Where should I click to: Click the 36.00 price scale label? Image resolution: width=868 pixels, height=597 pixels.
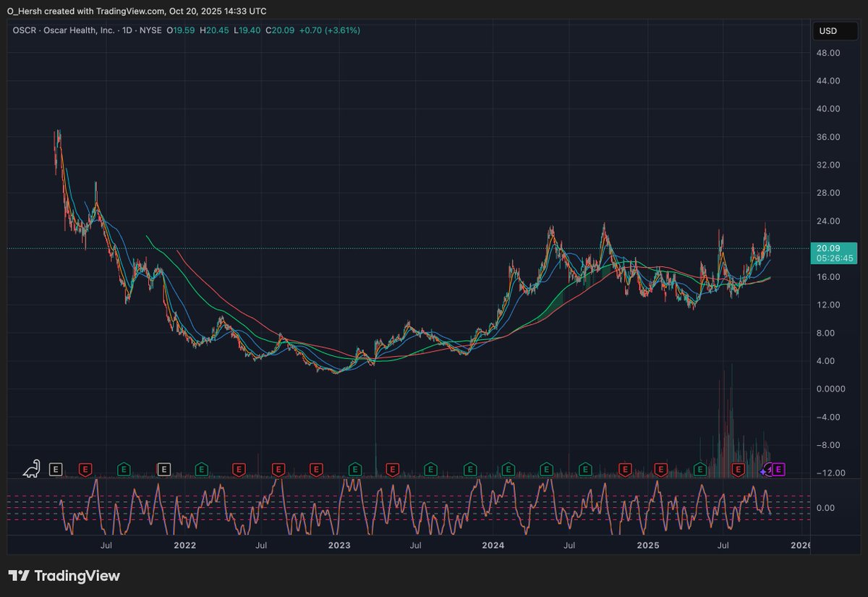tap(827, 137)
